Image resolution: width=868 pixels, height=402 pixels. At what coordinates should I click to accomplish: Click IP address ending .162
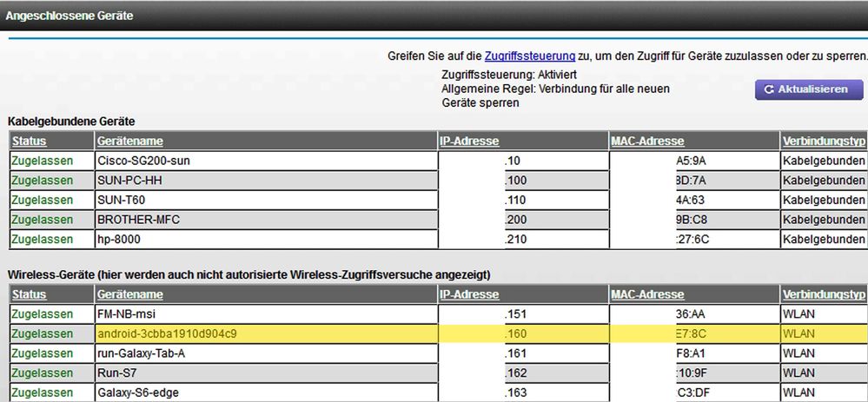(x=515, y=372)
